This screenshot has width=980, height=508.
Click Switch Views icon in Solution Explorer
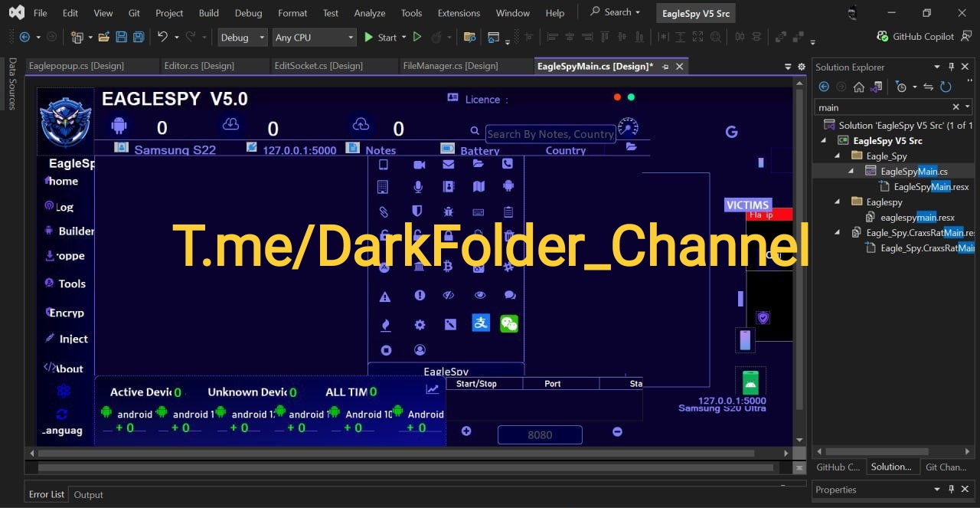coord(877,87)
